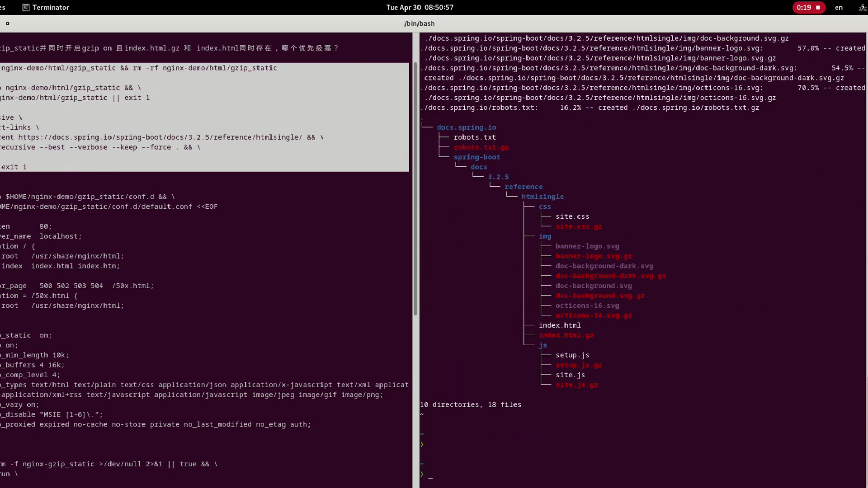Click setup.js.gz in the tree

pos(579,365)
